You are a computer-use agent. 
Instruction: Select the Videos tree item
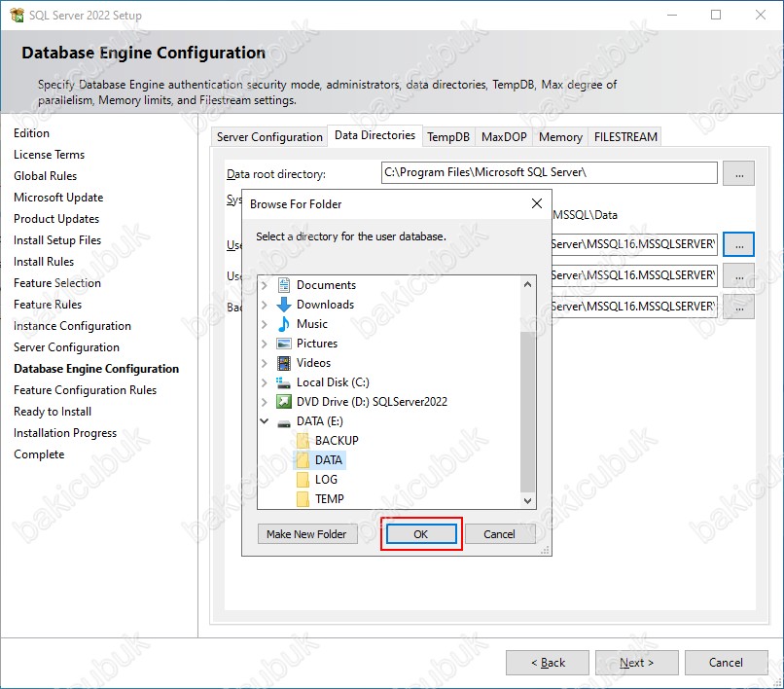point(313,363)
